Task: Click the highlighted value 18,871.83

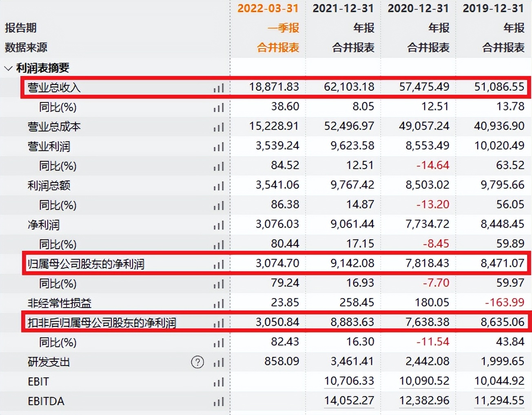Action: click(275, 87)
